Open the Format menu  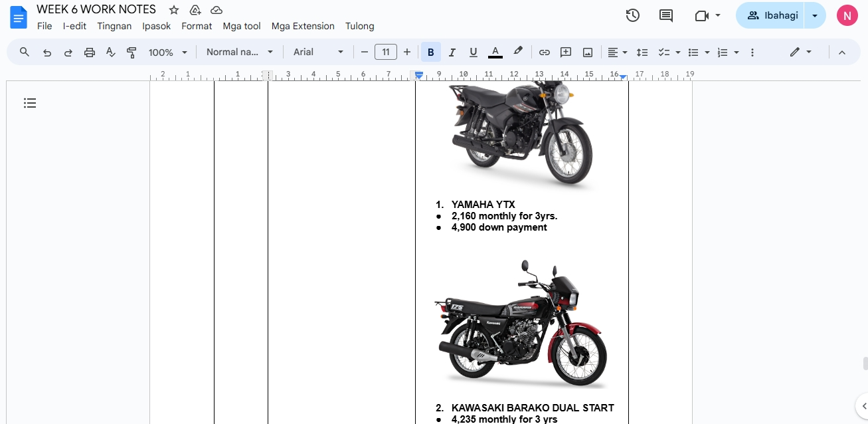point(197,26)
